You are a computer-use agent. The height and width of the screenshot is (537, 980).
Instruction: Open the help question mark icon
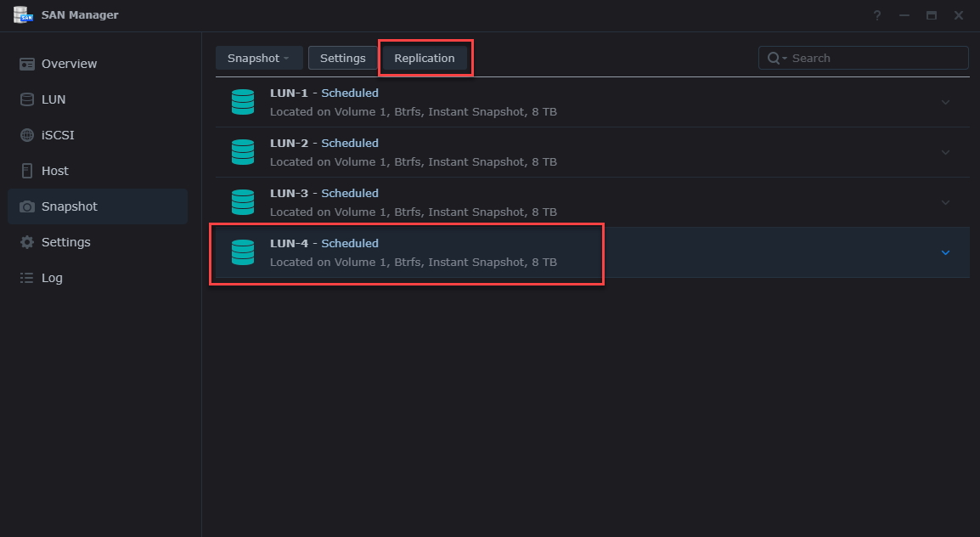tap(877, 15)
